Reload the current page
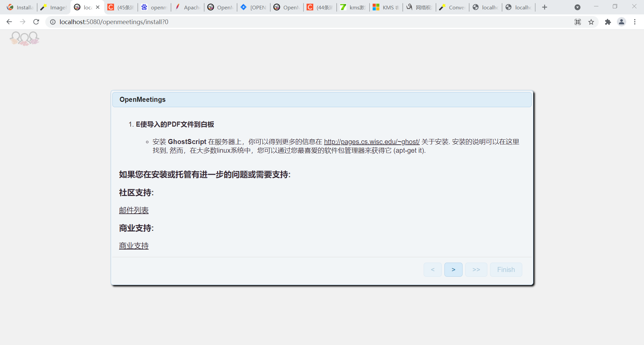The image size is (644, 345). [36, 22]
